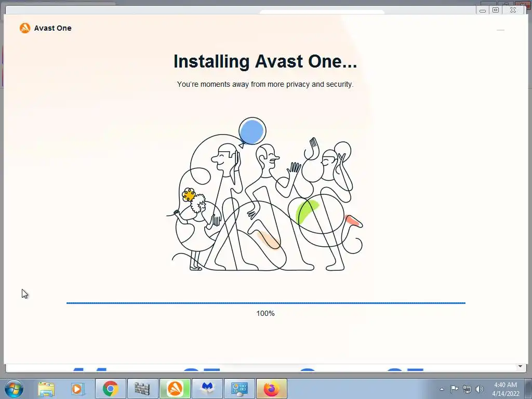
Task: Click the Installing Avast One heading
Action: pos(265,61)
